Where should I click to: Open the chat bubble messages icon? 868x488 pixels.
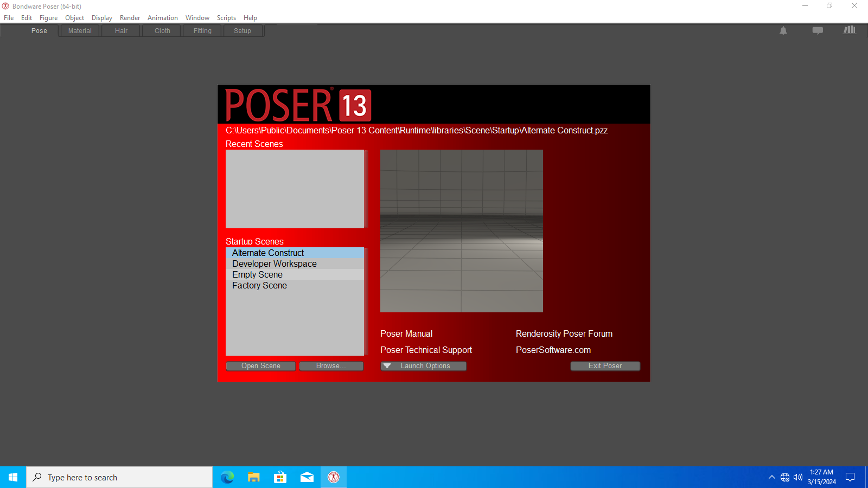pos(818,31)
